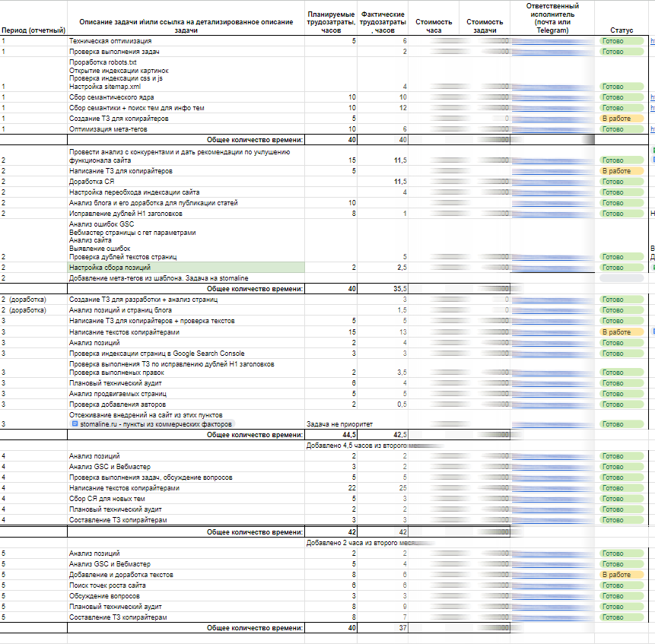Screen dimensions: 655x644
Task: Select Анализ позиций и страниц блога cell
Action: pos(186,310)
